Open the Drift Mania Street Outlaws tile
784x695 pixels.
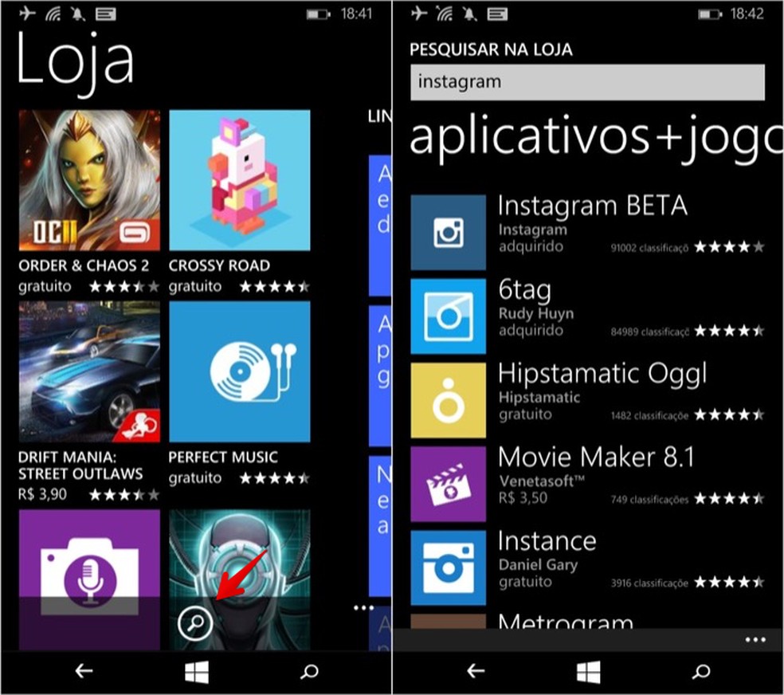coord(89,371)
